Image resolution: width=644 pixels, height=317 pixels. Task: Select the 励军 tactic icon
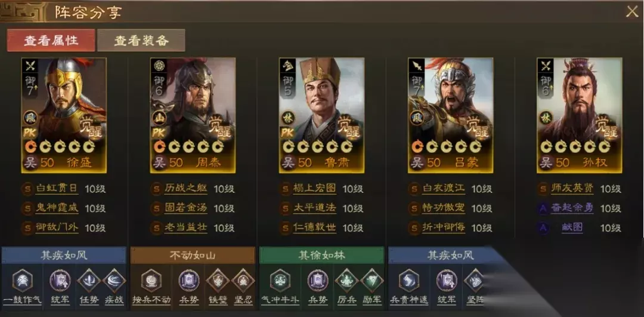[371, 281]
